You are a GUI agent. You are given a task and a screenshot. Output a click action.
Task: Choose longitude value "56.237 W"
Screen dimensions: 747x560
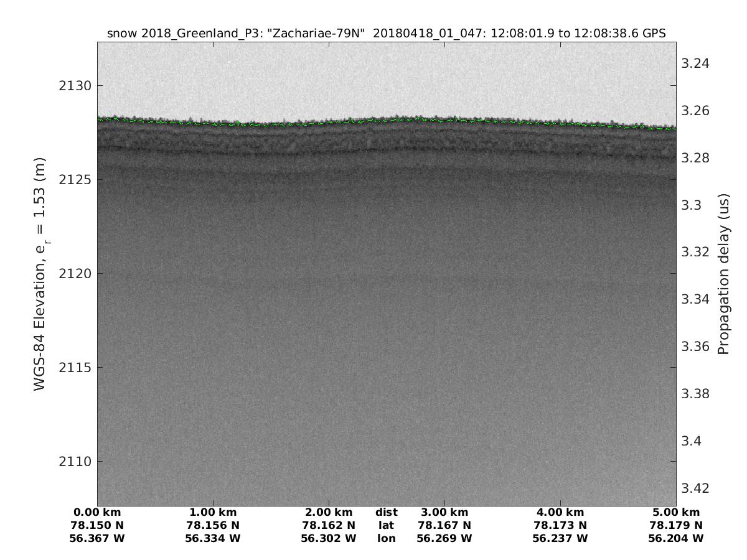(560, 538)
